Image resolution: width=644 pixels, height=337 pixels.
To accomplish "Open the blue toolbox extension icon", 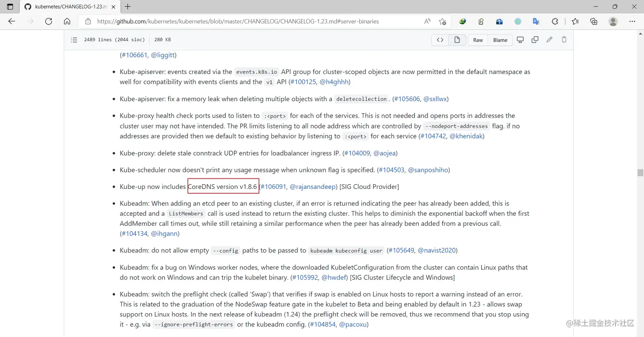I will [x=500, y=21].
